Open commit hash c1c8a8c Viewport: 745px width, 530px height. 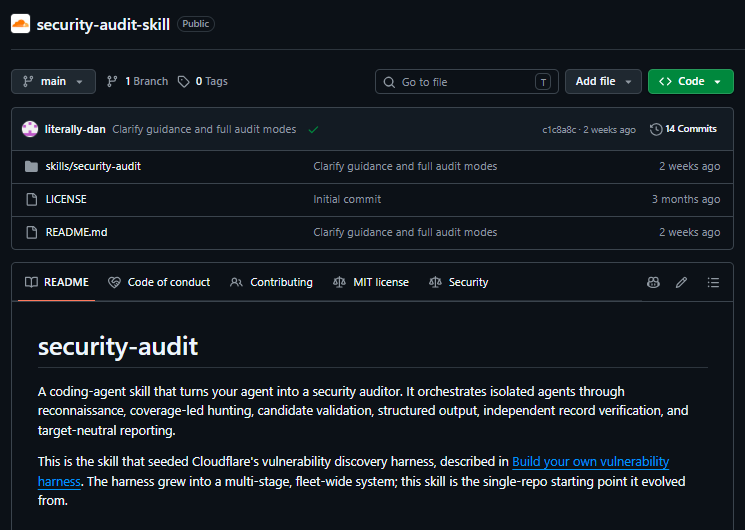click(x=559, y=130)
